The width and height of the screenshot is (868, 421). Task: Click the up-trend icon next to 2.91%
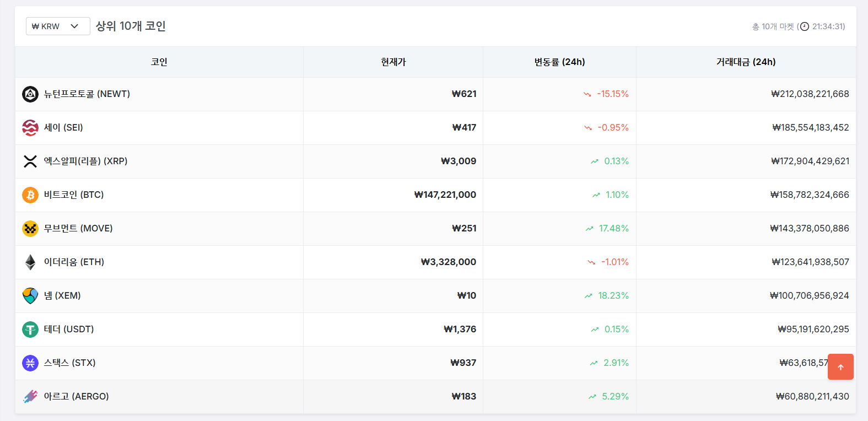[x=594, y=363]
